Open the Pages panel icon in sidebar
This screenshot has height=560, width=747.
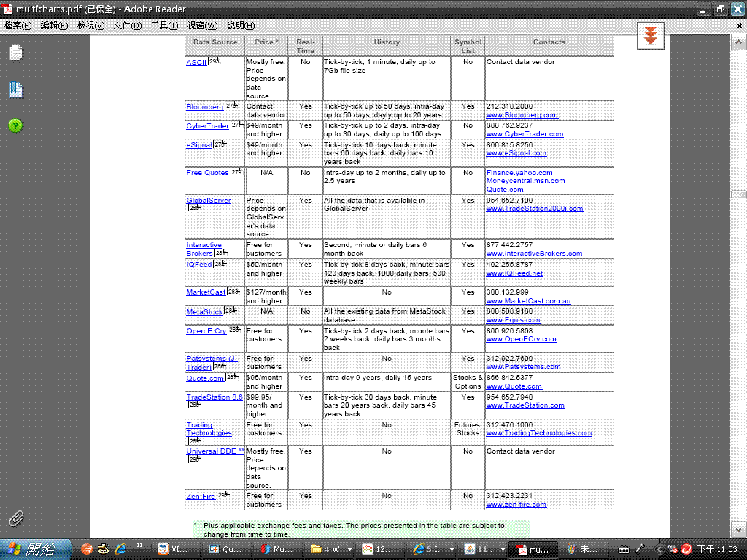[16, 52]
